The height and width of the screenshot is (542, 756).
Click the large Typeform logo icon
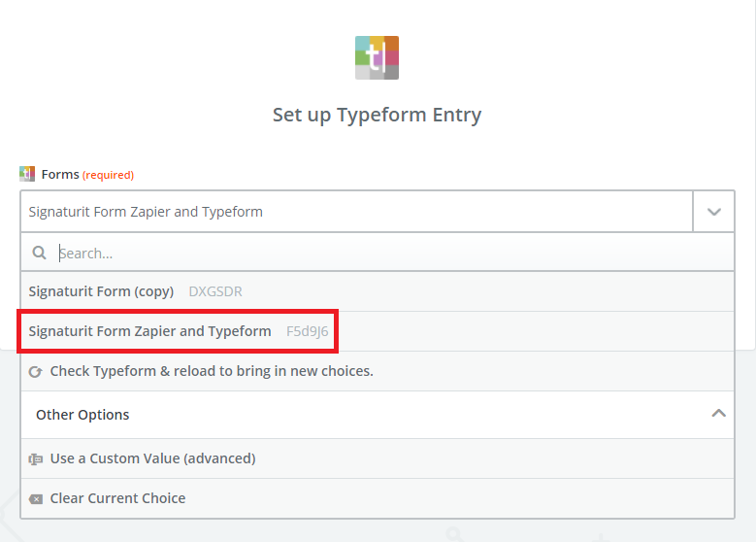pyautogui.click(x=377, y=57)
